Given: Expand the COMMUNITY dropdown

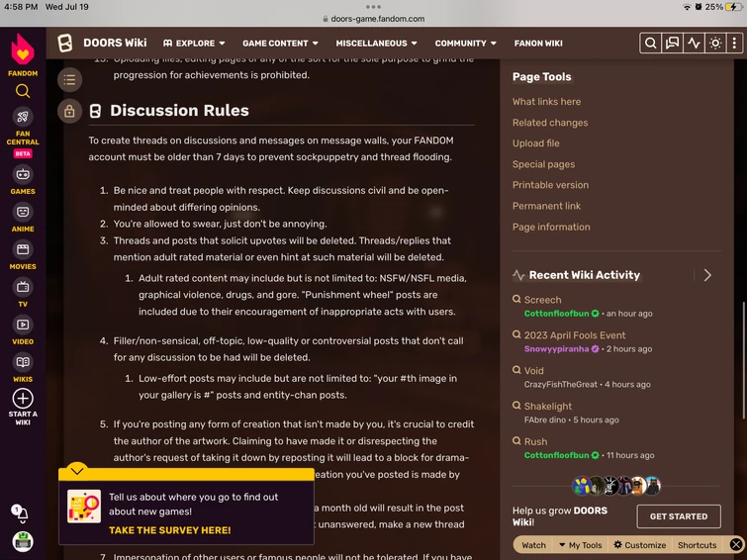Looking at the screenshot, I should [x=465, y=44].
